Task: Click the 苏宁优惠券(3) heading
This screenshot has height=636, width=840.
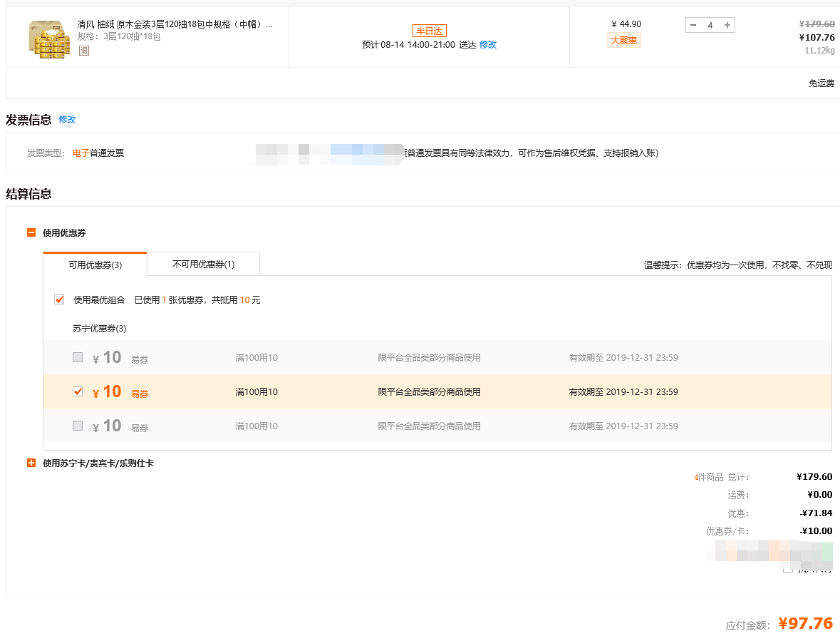Action: (100, 328)
